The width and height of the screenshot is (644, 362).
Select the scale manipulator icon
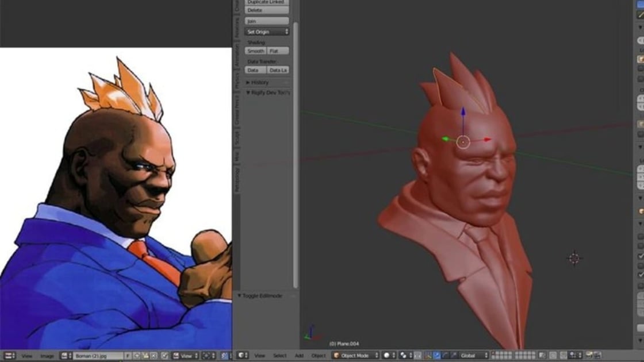[453, 355]
